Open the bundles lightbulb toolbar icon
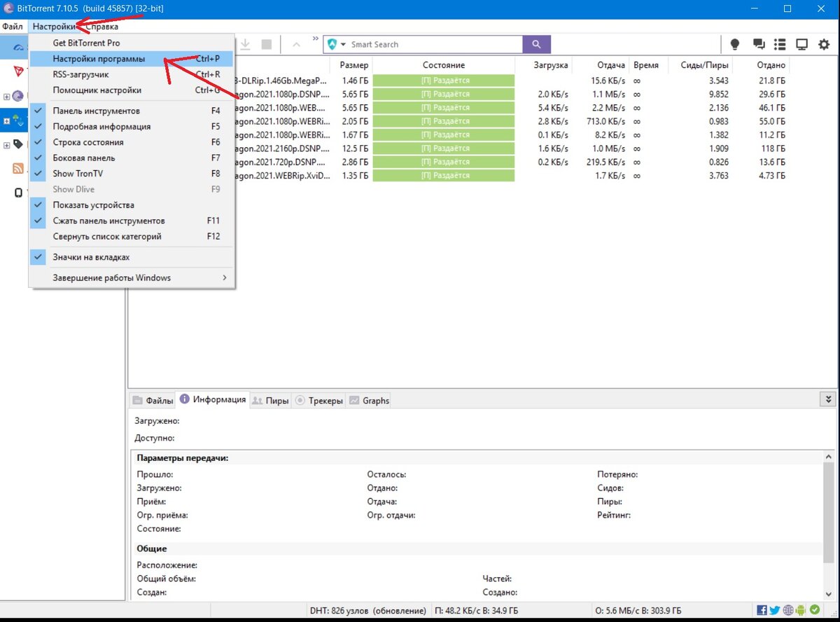This screenshot has height=622, width=840. coord(735,44)
